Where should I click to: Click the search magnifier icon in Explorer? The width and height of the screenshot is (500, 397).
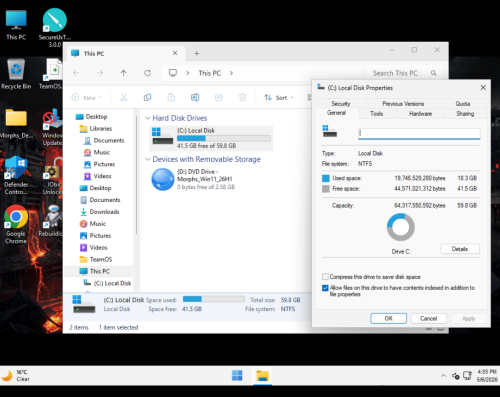click(x=433, y=73)
